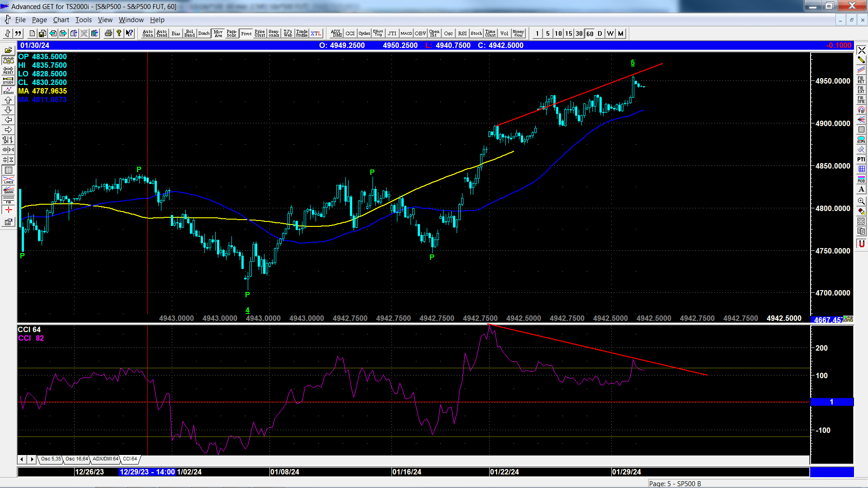Toggle the Parabolic study

tap(232, 33)
